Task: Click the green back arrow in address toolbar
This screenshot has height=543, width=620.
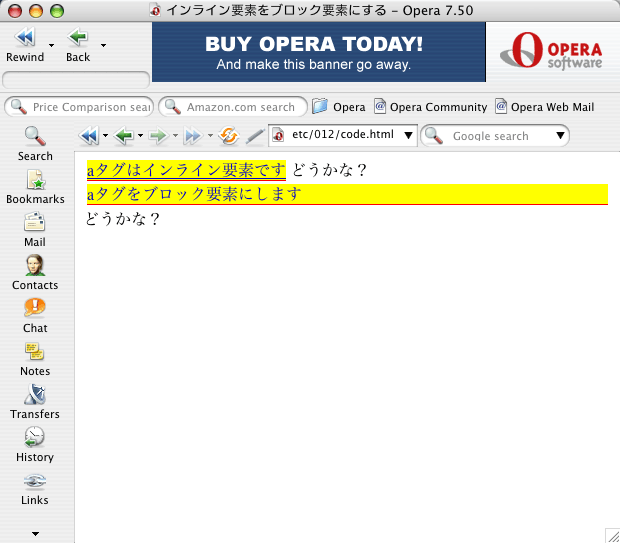Action: (124, 136)
